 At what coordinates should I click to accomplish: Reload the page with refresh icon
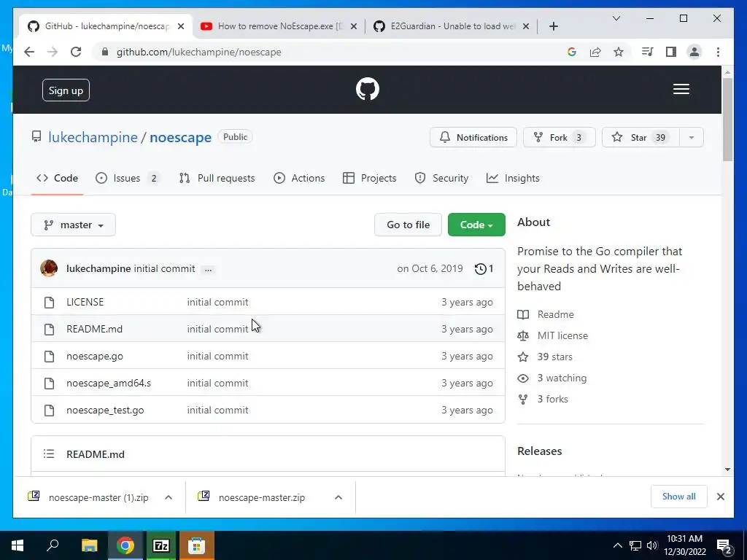pos(76,52)
